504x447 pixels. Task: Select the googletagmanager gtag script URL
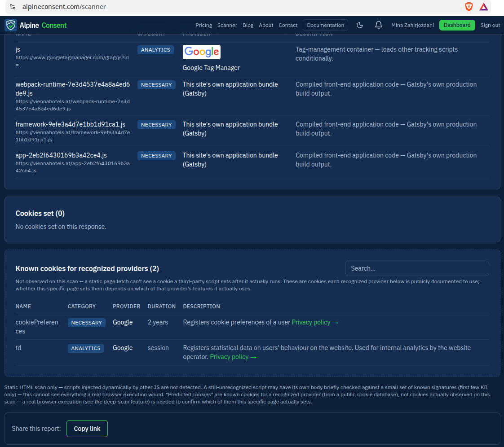72,61
